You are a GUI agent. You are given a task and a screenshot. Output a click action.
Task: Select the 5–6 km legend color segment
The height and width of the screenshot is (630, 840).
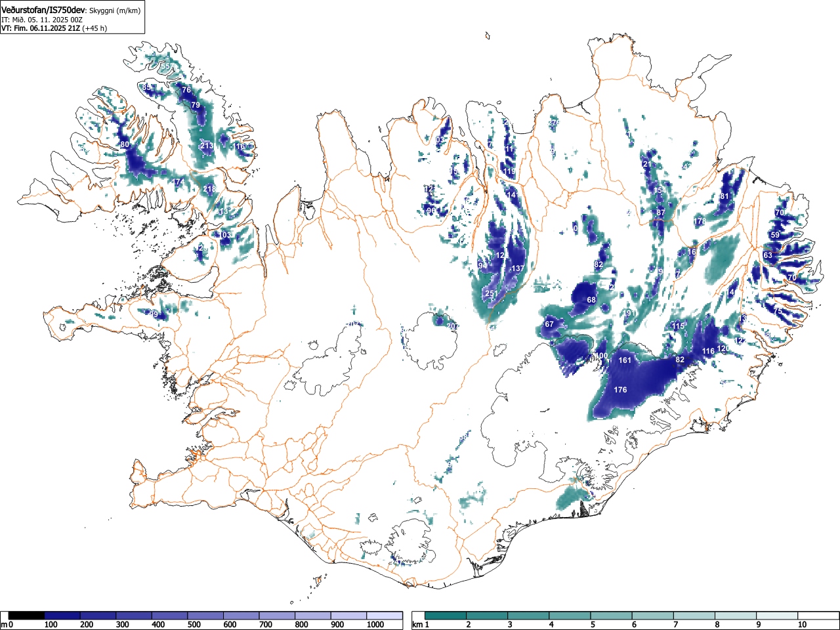(x=613, y=616)
